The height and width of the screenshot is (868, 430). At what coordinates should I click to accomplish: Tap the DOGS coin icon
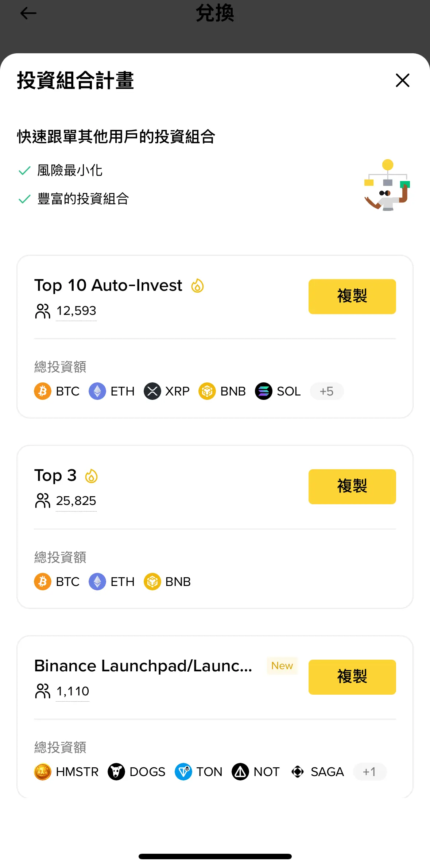(116, 772)
